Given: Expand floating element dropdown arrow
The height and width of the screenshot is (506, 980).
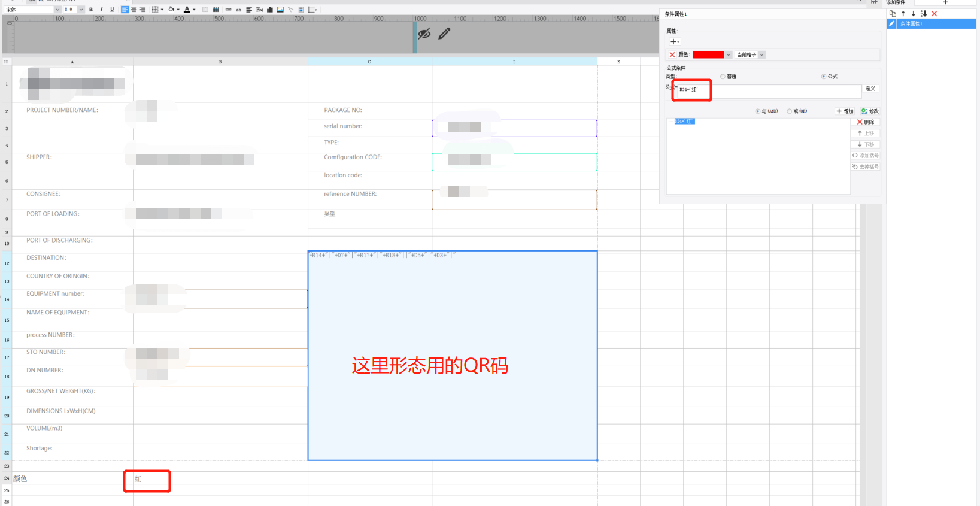Looking at the screenshot, I should pos(315,10).
